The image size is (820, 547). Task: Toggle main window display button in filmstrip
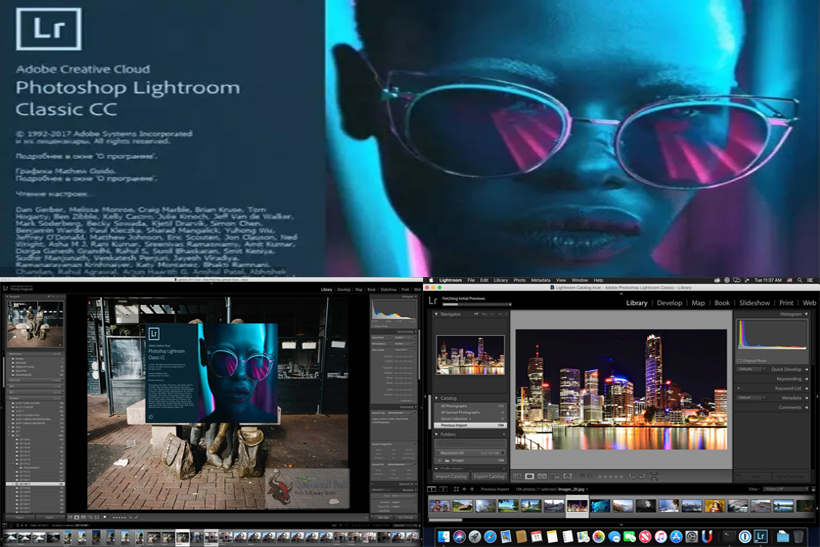coord(432,489)
